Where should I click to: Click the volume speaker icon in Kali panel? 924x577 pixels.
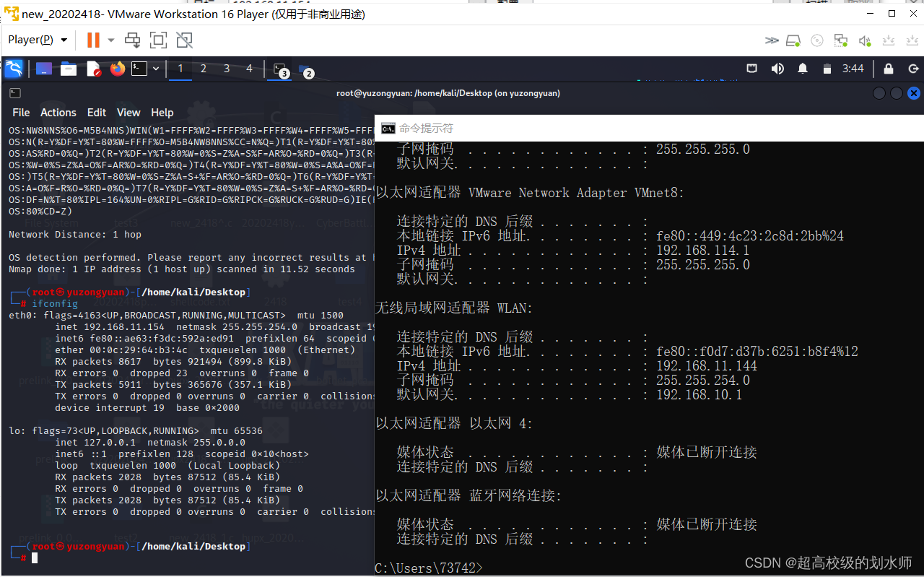click(777, 69)
